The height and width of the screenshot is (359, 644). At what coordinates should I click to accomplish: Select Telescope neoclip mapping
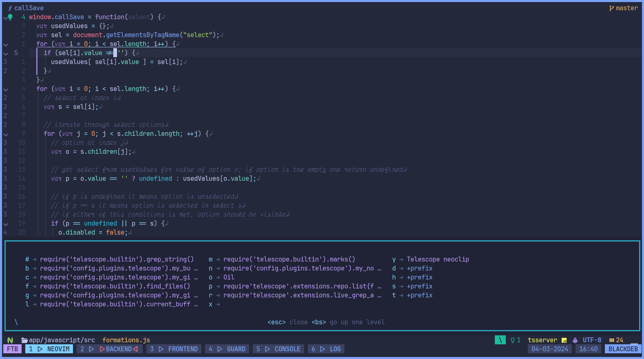point(438,259)
